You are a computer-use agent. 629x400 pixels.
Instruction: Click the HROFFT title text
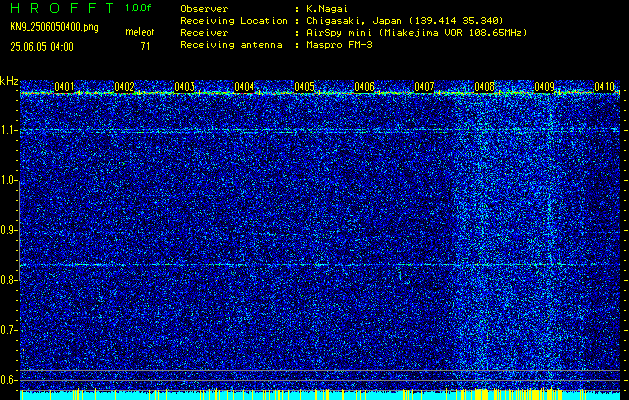coord(62,8)
